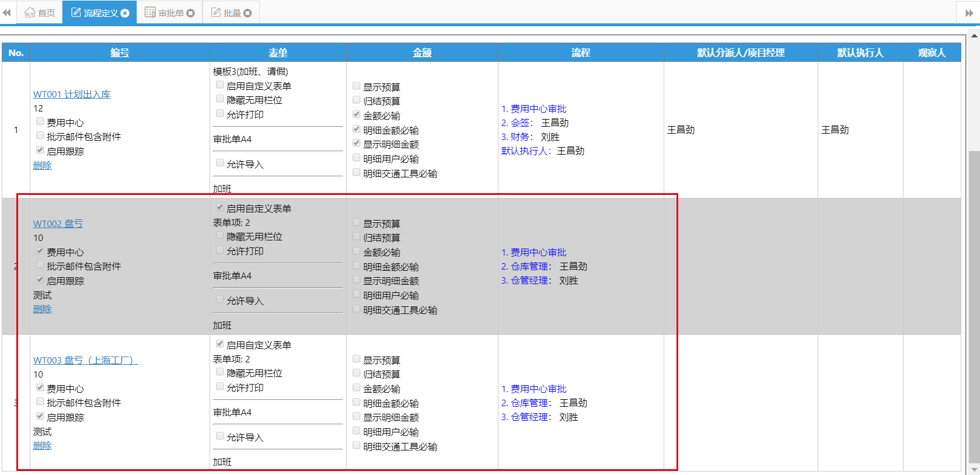
Task: Delete the WT002 row via 删除
Action: (42, 309)
